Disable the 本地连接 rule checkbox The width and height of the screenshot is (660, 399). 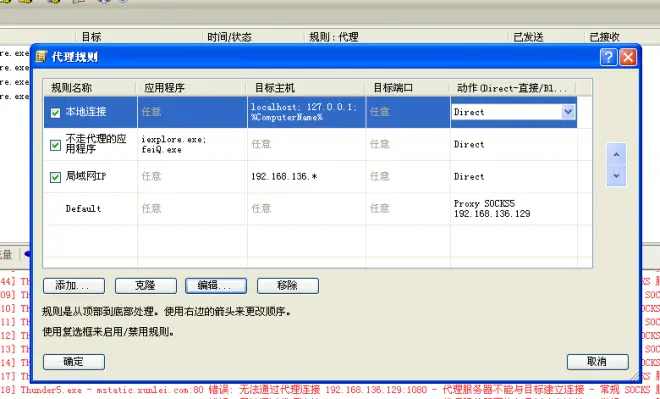[55, 113]
